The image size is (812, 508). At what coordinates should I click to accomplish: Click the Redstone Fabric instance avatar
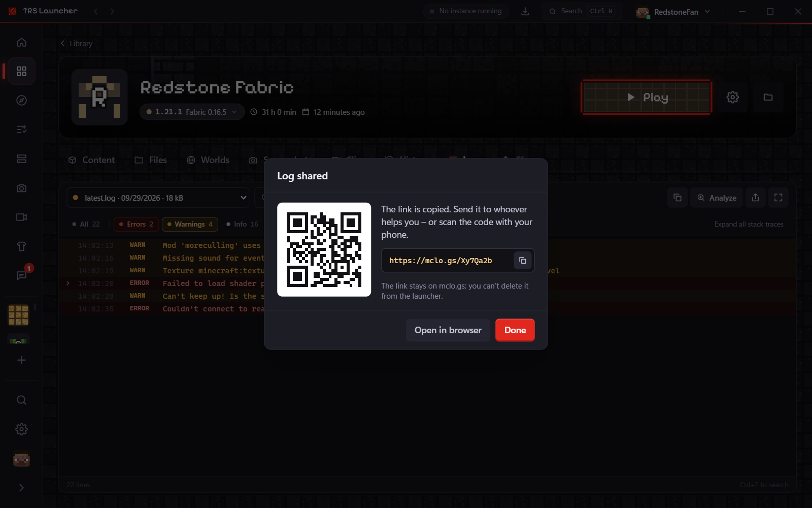99,97
